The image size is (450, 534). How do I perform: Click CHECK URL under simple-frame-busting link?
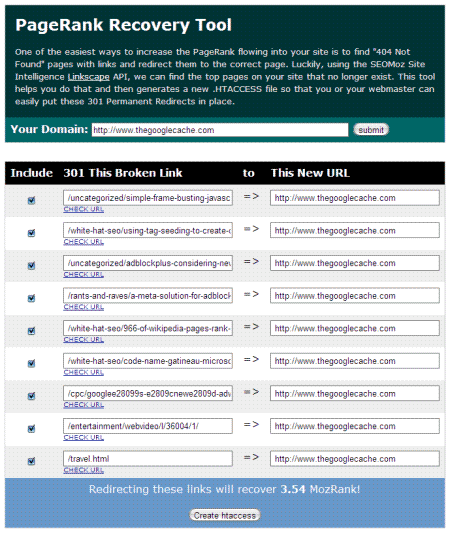(x=84, y=209)
